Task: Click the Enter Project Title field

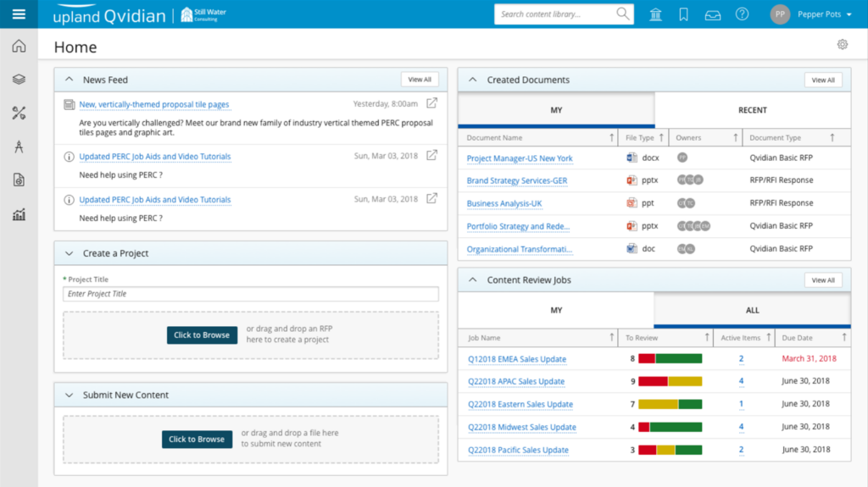Action: (x=251, y=294)
